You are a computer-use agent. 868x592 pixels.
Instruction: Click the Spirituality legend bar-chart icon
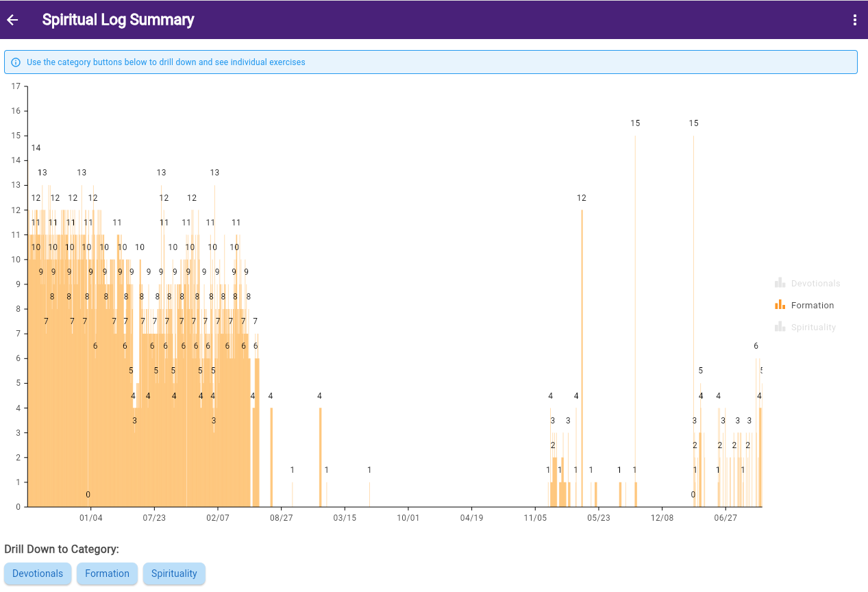(780, 327)
